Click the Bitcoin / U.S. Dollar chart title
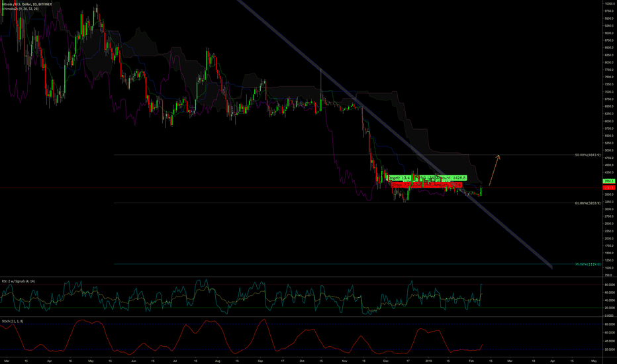The width and height of the screenshot is (617, 364). point(26,4)
